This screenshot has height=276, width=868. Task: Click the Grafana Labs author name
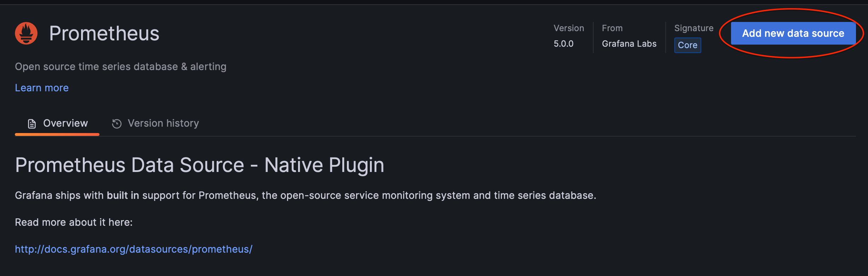[x=629, y=44]
